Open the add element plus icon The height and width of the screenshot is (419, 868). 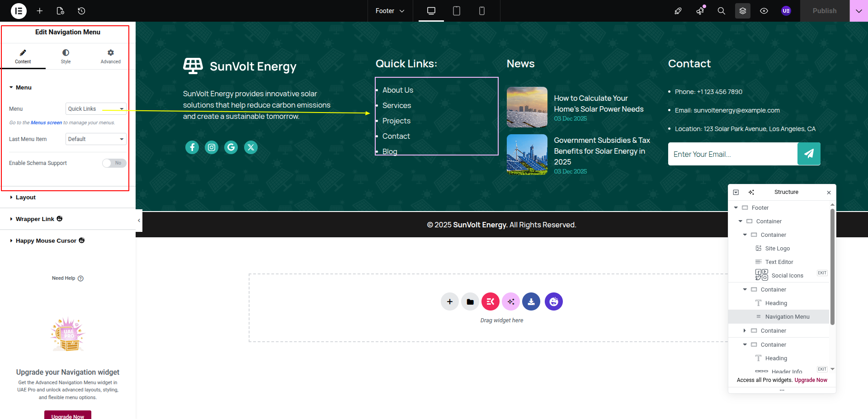40,11
